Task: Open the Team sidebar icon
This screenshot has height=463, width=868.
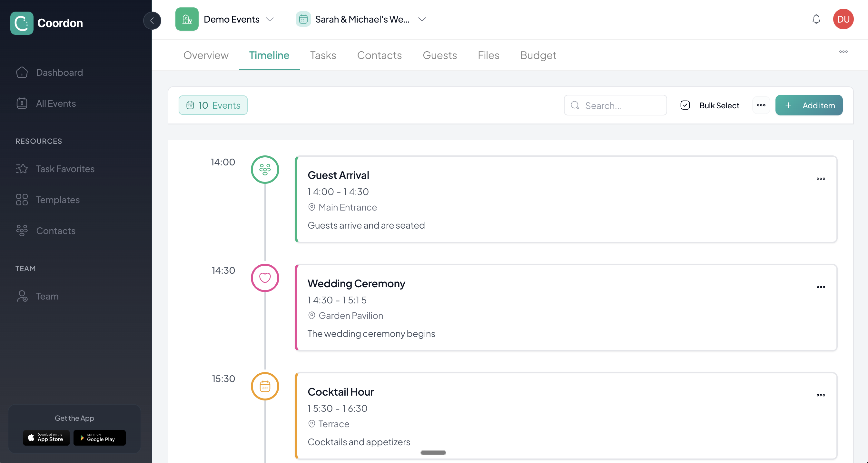Action: tap(22, 296)
